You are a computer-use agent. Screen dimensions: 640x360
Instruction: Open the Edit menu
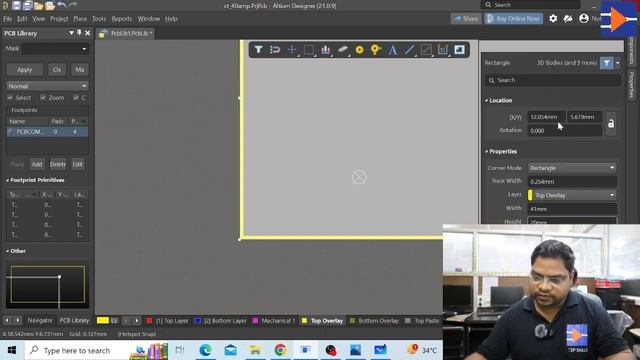22,19
